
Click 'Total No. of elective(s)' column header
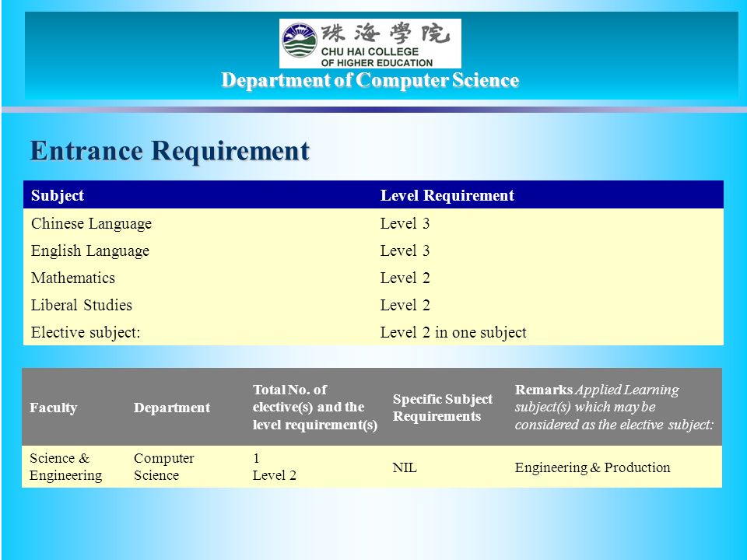[315, 407]
